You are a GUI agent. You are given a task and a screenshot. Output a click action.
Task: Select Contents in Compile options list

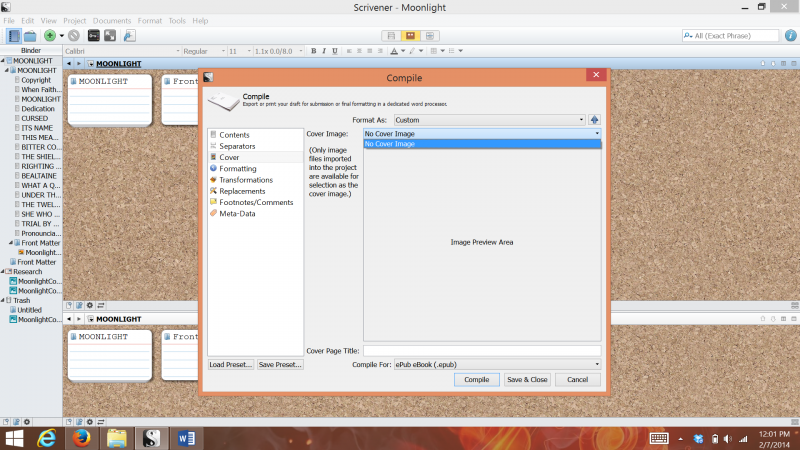[234, 135]
